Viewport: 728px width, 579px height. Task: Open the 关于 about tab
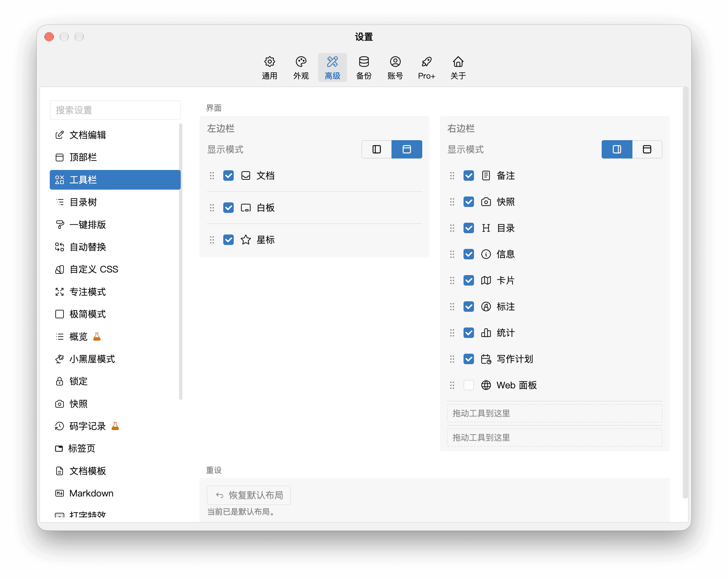[458, 67]
